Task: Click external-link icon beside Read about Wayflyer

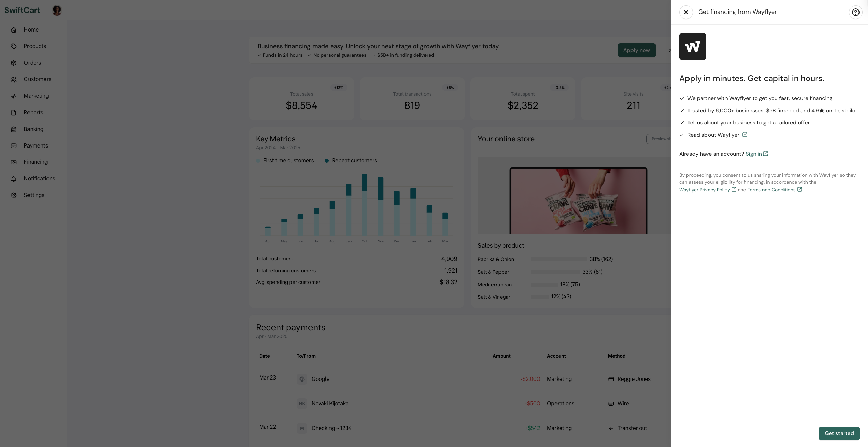Action: 745,135
